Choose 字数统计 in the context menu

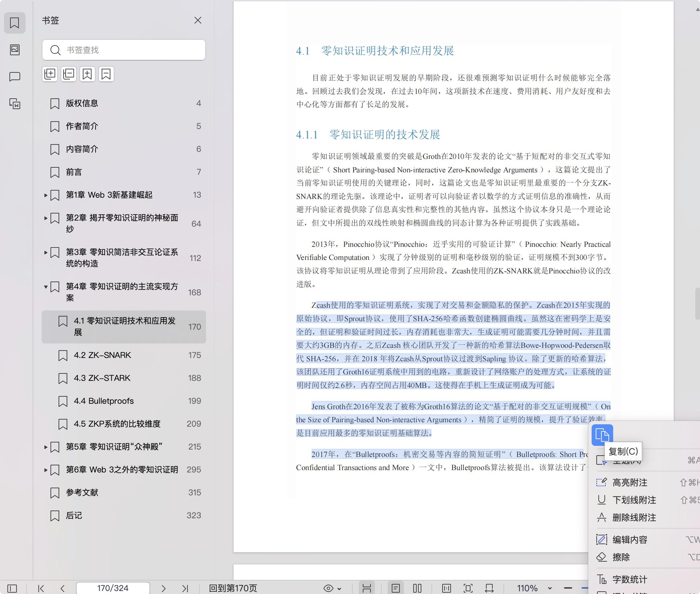pos(629,579)
